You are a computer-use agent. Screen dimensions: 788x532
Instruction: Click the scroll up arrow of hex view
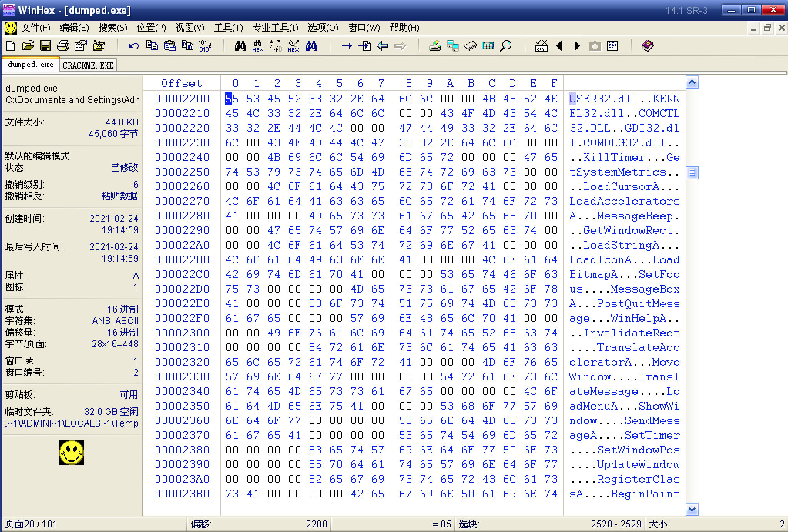[692, 82]
